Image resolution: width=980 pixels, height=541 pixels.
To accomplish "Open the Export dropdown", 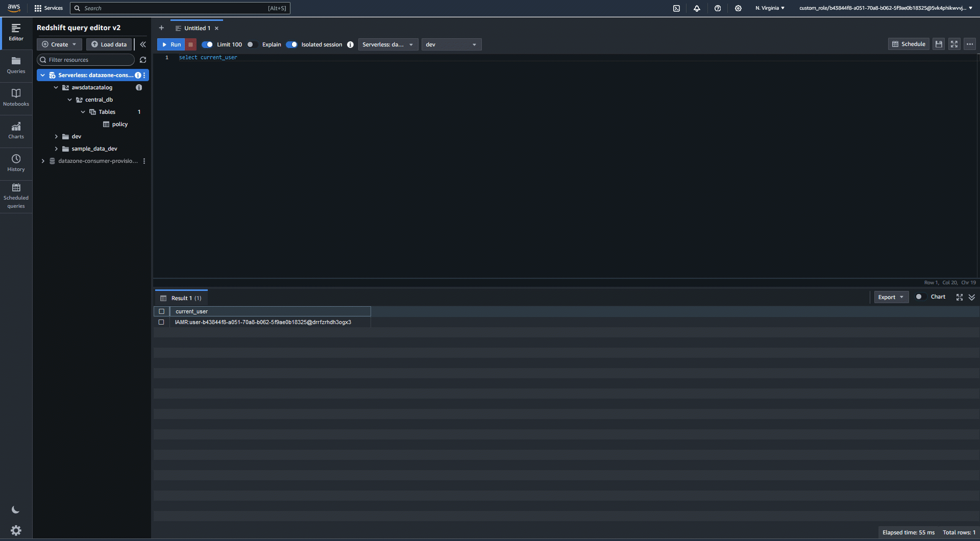I will coord(891,297).
